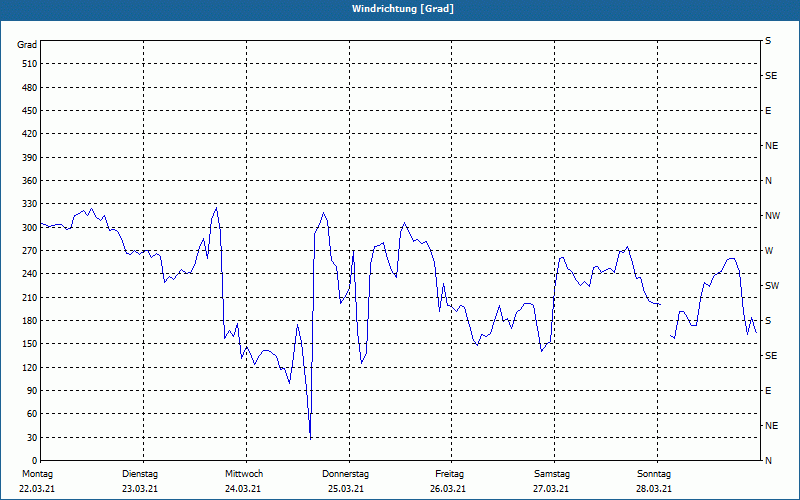Select the 210 value on the left axis
Image resolution: width=800 pixels, height=500 pixels.
[x=30, y=297]
